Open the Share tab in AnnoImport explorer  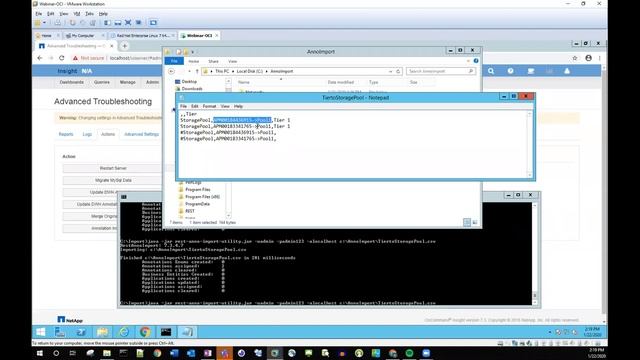[x=213, y=61]
